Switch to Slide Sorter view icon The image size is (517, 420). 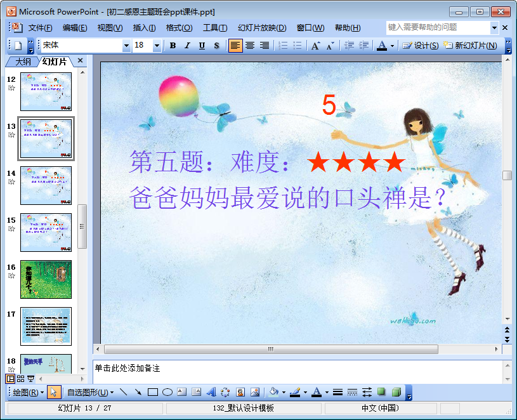pos(20,379)
